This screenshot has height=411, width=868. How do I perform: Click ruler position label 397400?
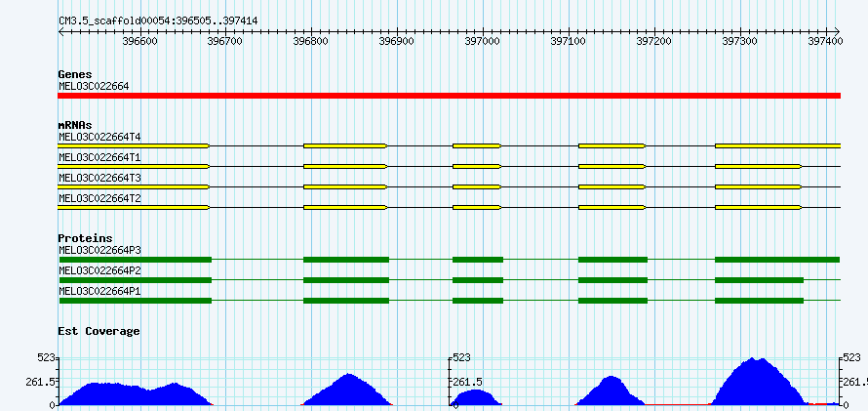(x=825, y=42)
